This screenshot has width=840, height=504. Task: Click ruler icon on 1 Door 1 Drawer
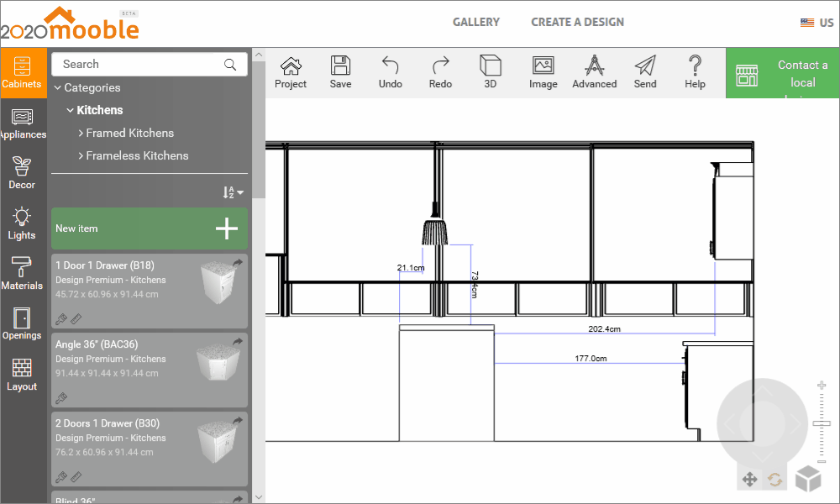(x=76, y=319)
